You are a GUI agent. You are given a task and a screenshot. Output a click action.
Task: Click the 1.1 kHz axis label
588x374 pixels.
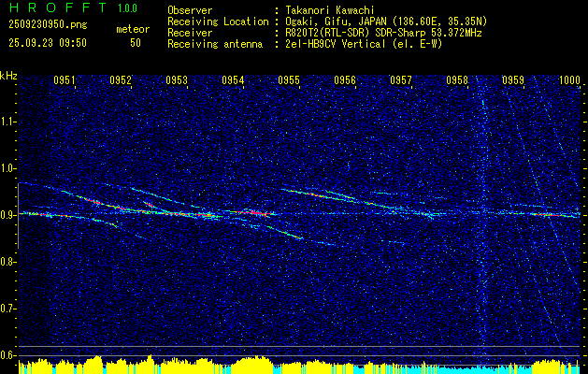point(7,122)
